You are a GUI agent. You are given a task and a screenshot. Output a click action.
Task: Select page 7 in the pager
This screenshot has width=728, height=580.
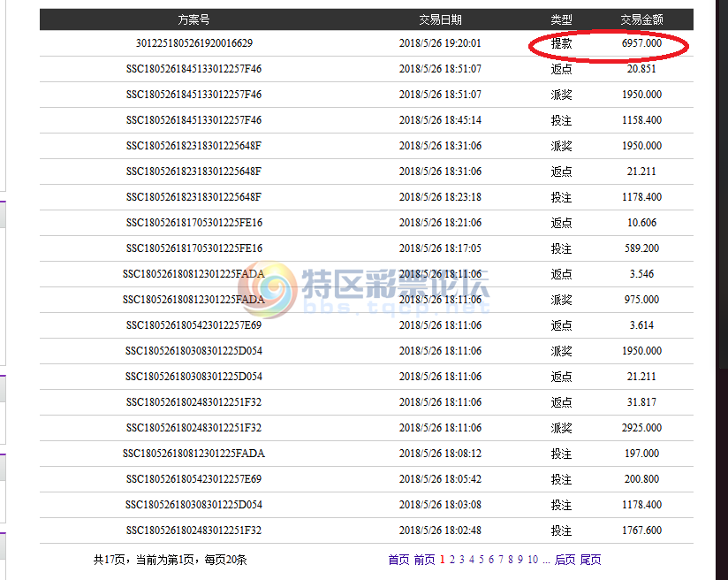tap(500, 560)
